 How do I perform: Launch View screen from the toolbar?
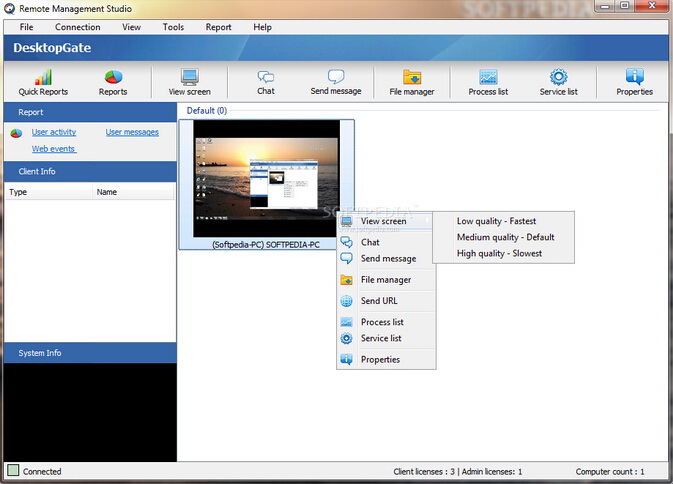(189, 82)
